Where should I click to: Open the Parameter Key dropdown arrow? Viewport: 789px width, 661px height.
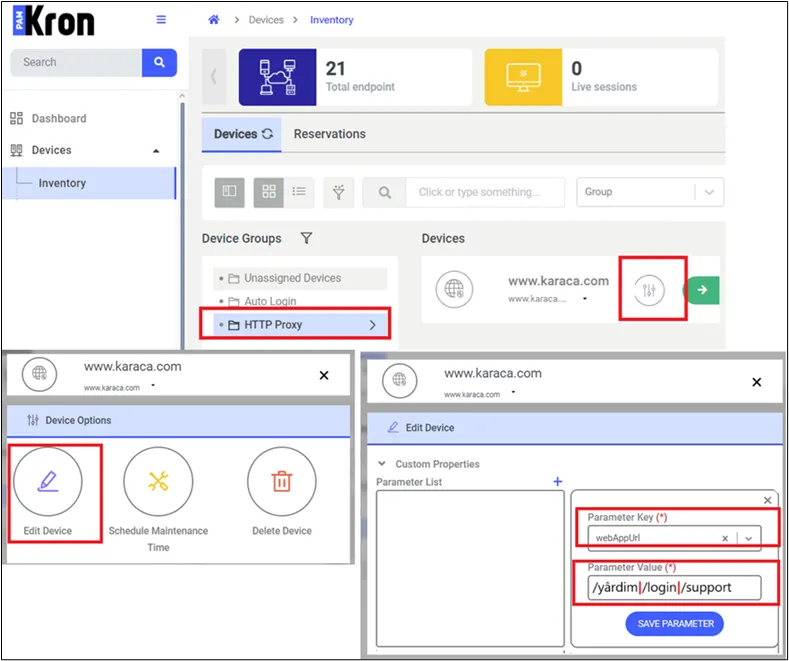(749, 538)
